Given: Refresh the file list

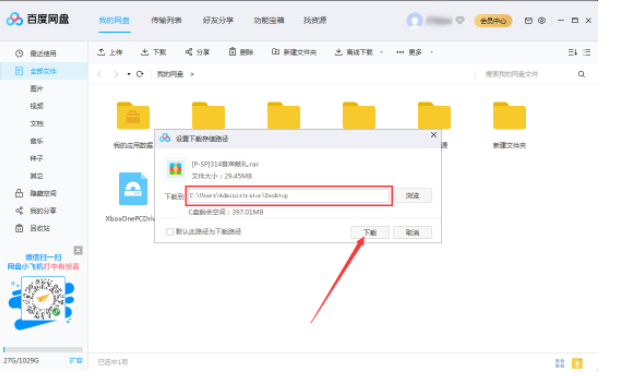Looking at the screenshot, I should tap(140, 74).
